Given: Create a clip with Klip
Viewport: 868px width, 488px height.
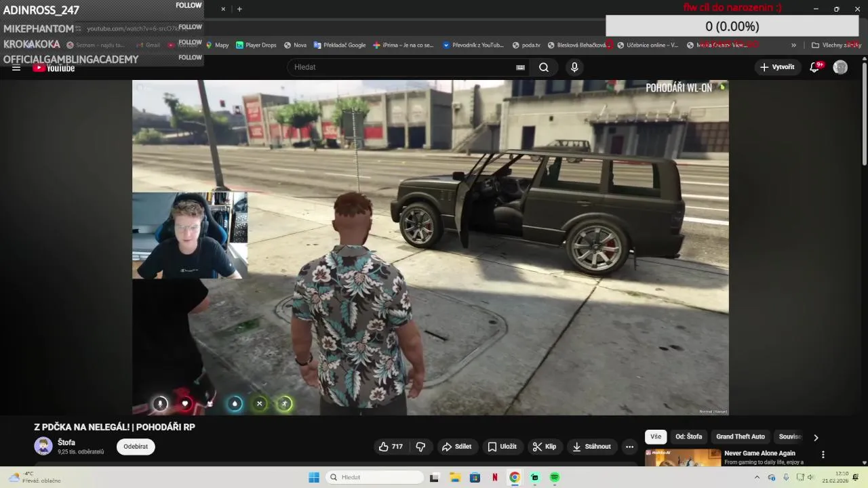Looking at the screenshot, I should (545, 447).
